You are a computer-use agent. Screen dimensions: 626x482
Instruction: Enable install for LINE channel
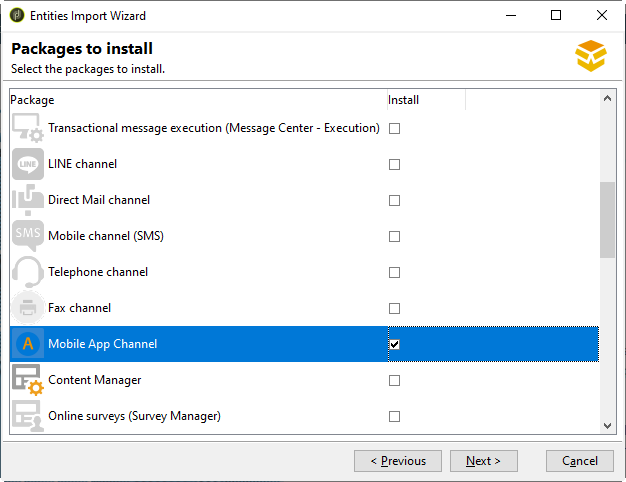pyautogui.click(x=394, y=164)
